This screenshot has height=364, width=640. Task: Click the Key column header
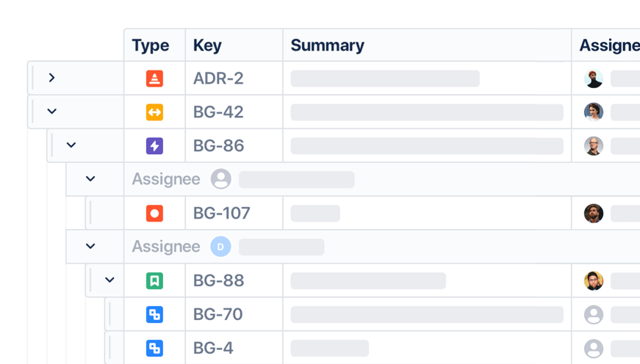coord(207,45)
